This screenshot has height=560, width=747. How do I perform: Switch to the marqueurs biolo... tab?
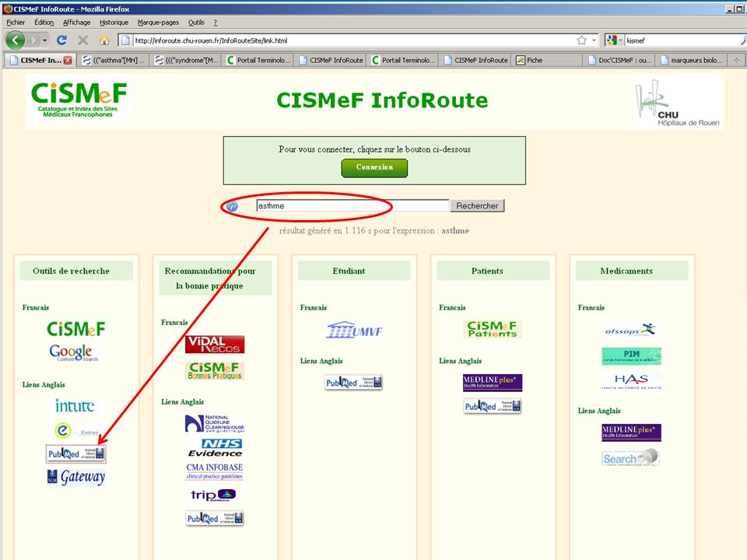pyautogui.click(x=691, y=60)
